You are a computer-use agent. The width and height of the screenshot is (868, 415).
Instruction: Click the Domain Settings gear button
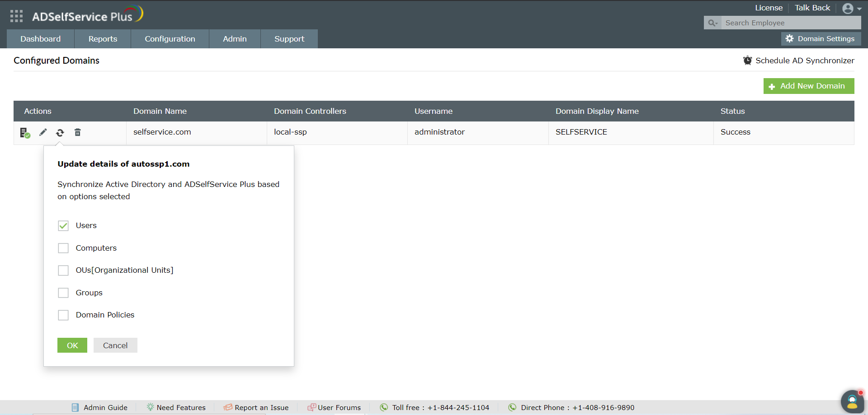pyautogui.click(x=821, y=39)
